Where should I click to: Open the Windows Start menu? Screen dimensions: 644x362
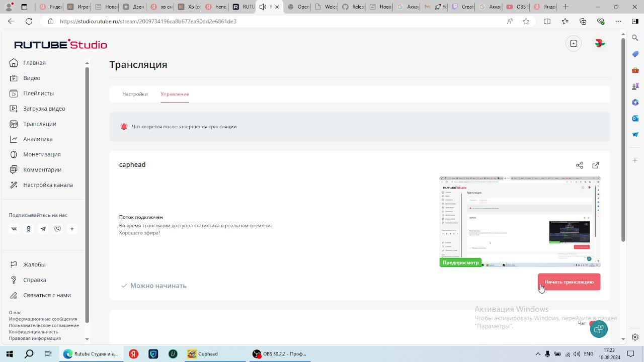(x=10, y=354)
